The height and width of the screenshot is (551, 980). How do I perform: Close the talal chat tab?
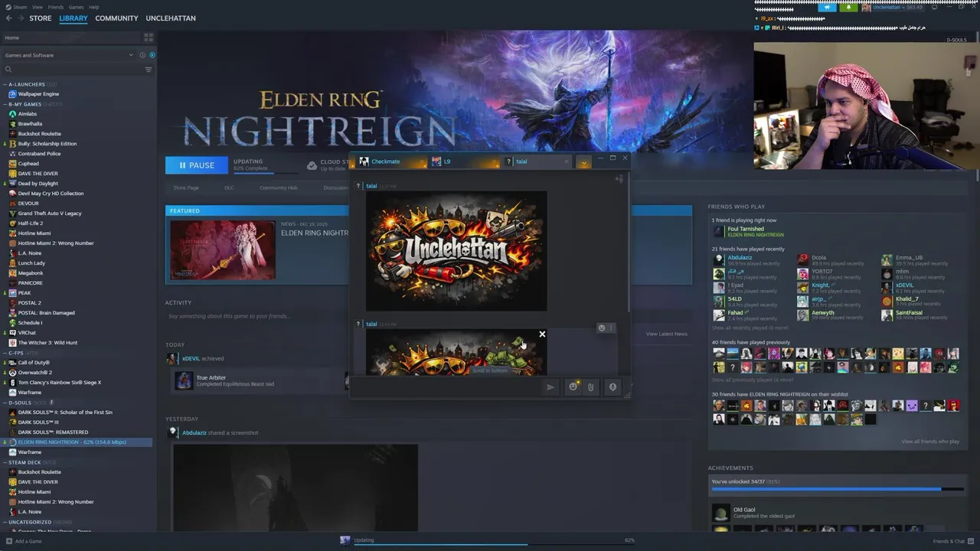point(567,161)
